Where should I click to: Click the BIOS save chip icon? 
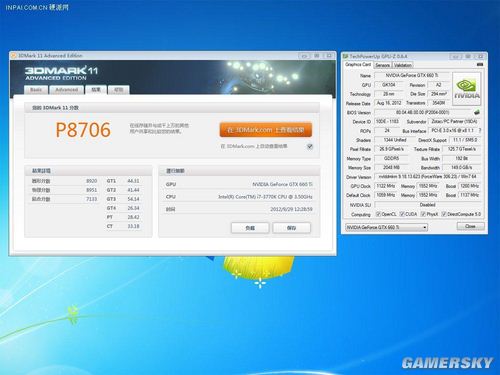[x=477, y=112]
